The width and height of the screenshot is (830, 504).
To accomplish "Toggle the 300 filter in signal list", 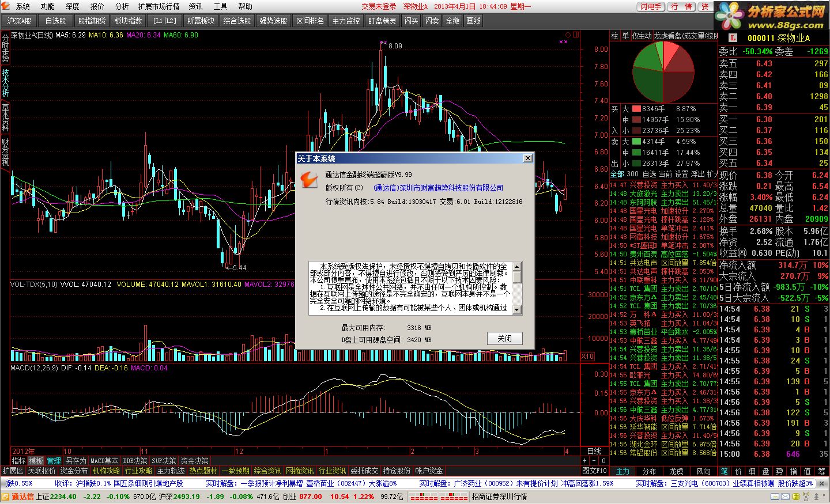I will 633,174.
